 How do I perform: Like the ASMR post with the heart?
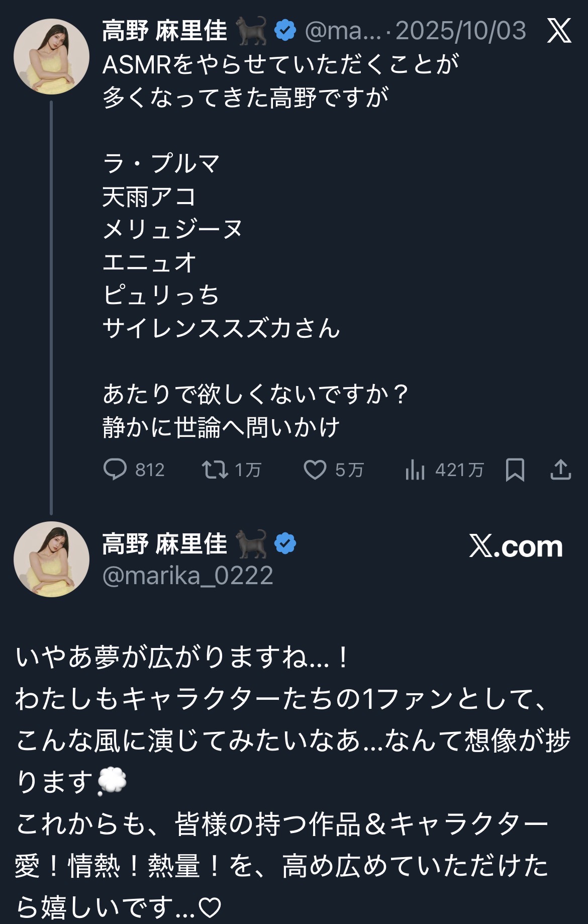[315, 470]
